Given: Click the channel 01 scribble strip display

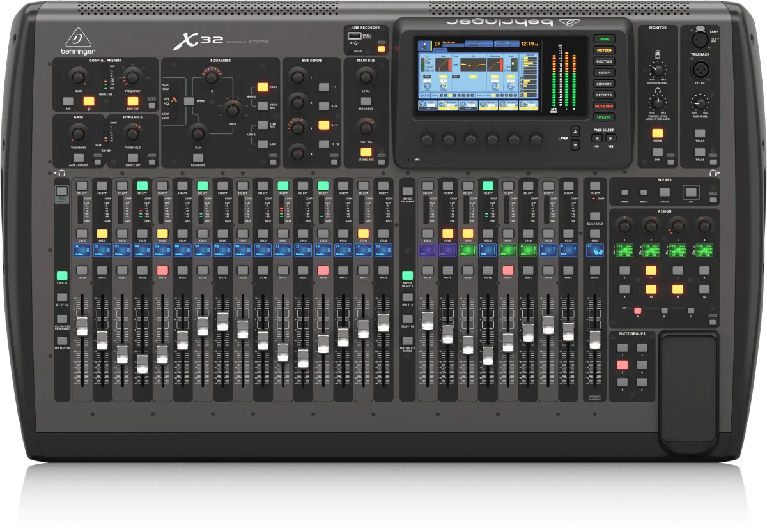Looking at the screenshot, I should tap(81, 249).
